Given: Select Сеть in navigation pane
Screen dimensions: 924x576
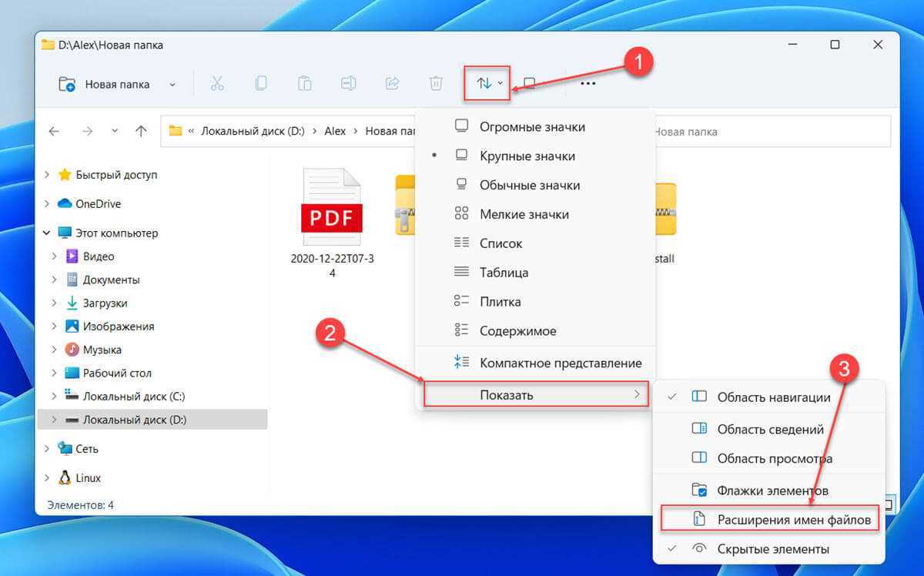Looking at the screenshot, I should [x=87, y=449].
